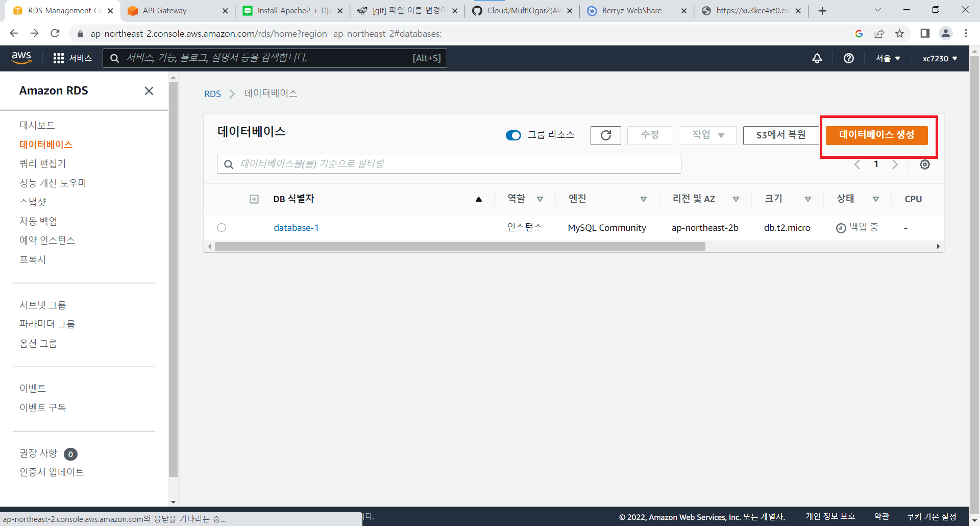Sort by DB 식별자 ascending arrow
Screen dimensions: 980x526
point(479,199)
